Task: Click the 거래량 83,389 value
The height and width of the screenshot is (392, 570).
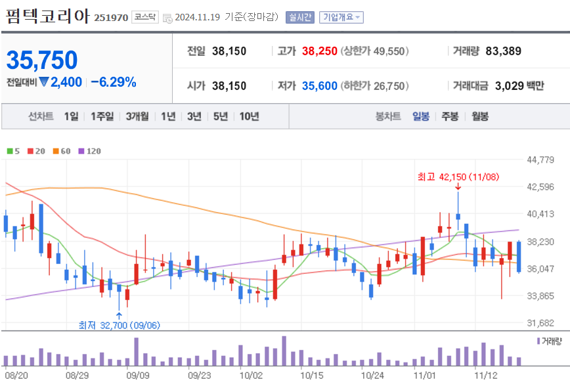Action: [x=503, y=51]
